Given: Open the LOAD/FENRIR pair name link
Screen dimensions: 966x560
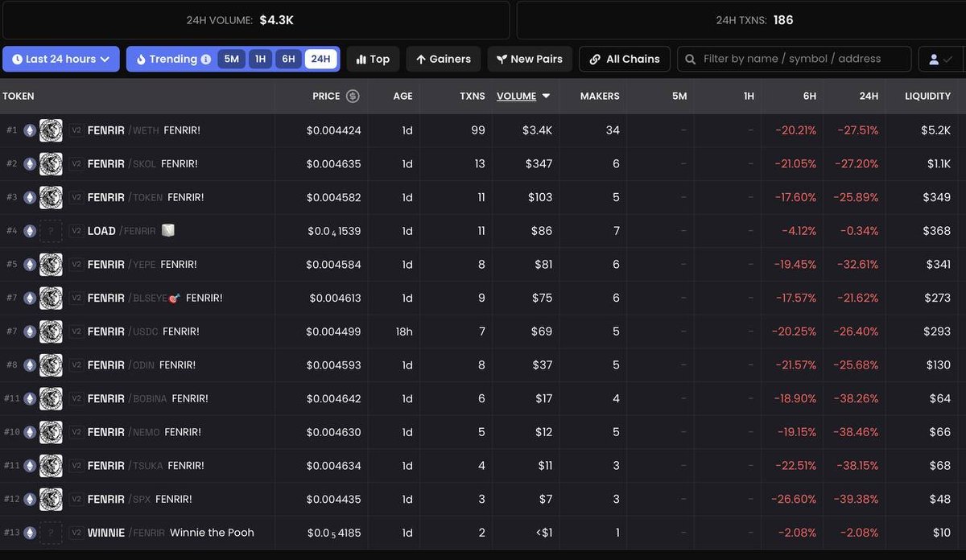Looking at the screenshot, I should pyautogui.click(x=122, y=231).
